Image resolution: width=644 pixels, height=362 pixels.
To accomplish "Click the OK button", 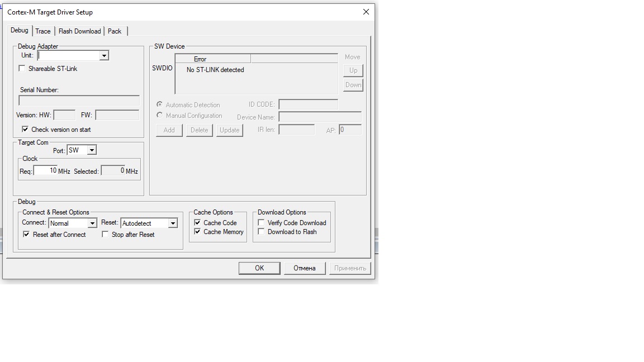I will (259, 268).
